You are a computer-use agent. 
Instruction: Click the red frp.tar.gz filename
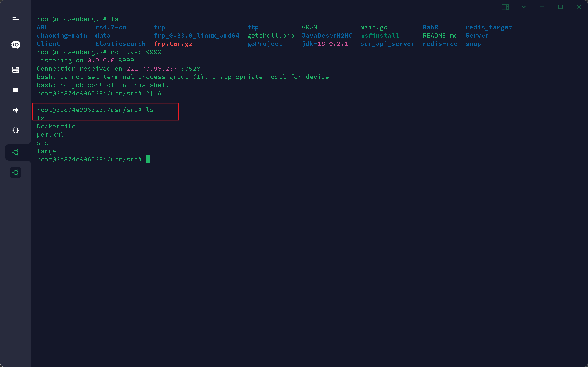point(173,44)
